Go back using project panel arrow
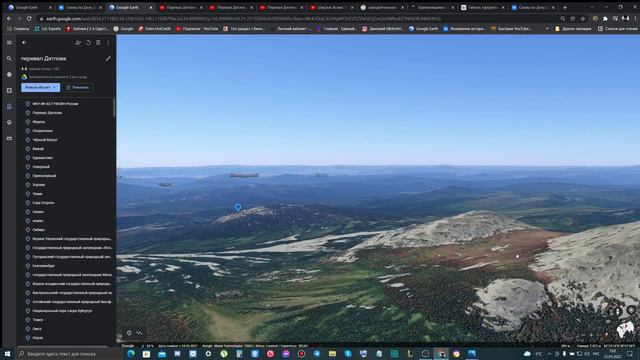 coord(24,42)
